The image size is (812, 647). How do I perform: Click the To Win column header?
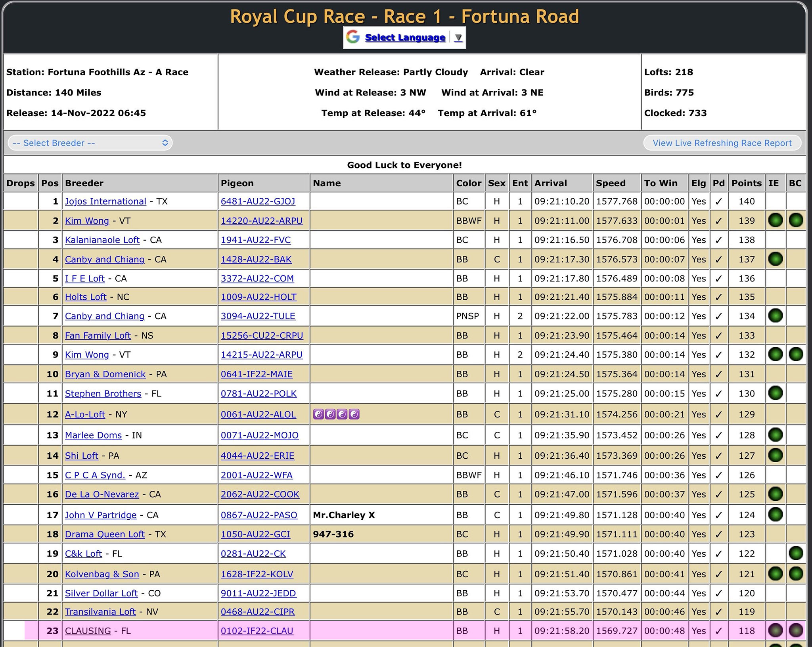pos(665,183)
